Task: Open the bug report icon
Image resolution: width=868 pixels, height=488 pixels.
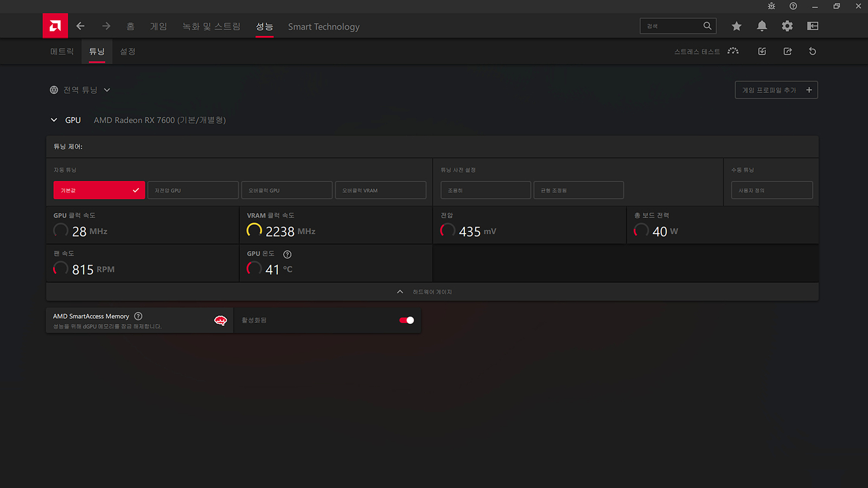Action: point(771,7)
